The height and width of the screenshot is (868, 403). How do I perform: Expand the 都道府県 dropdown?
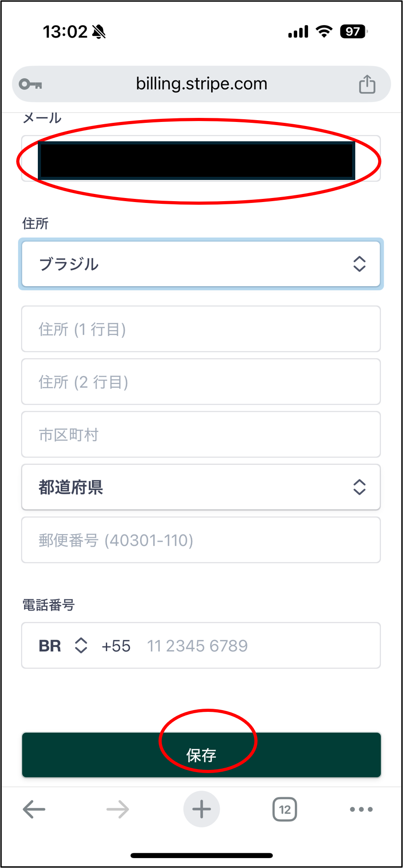click(201, 487)
